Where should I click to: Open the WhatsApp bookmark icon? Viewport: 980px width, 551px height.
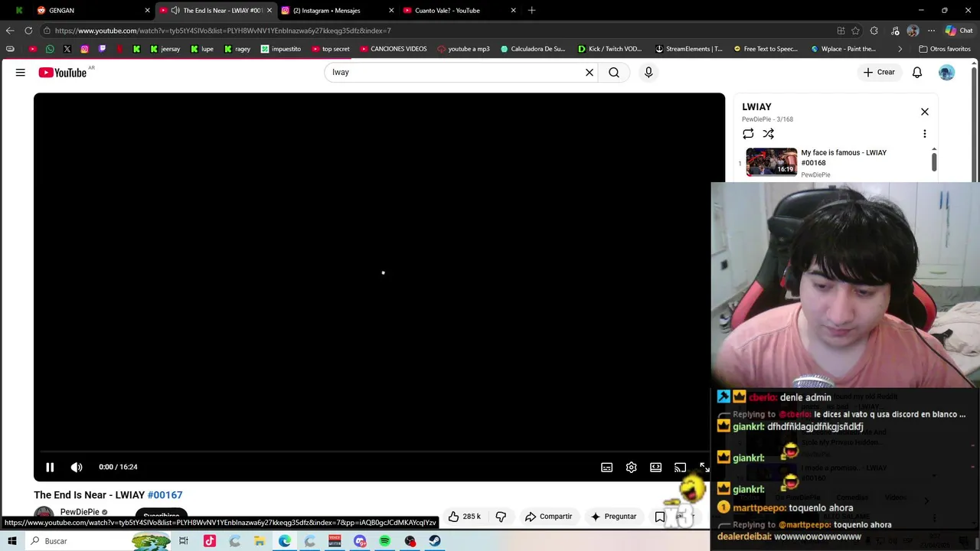[50, 49]
